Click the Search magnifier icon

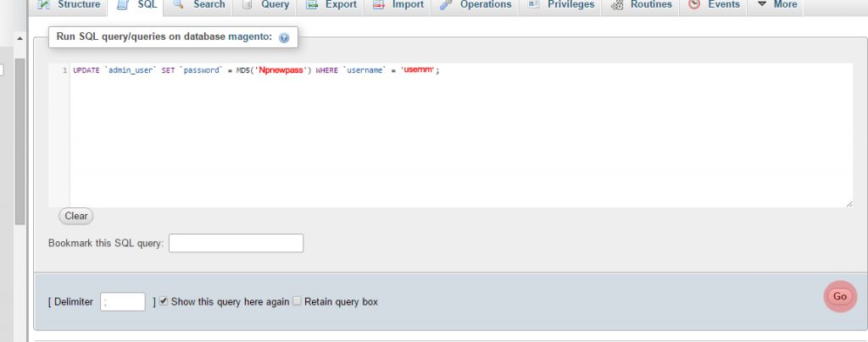pyautogui.click(x=179, y=5)
